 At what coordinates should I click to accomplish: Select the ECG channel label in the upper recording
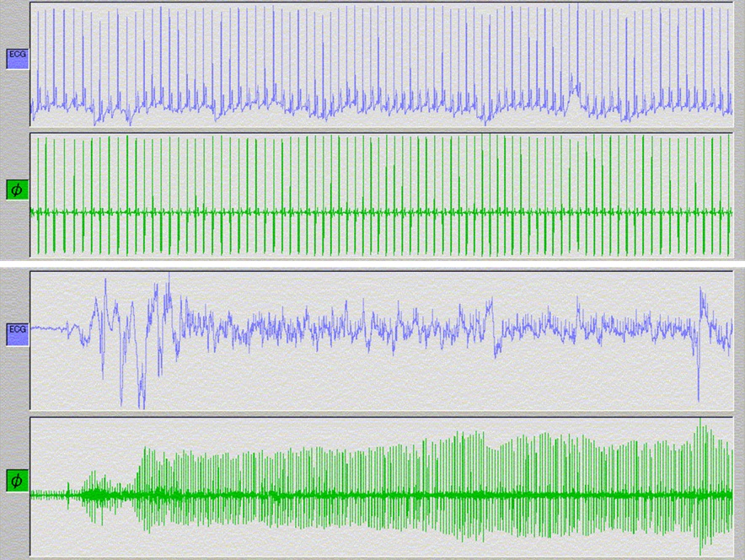pos(18,59)
